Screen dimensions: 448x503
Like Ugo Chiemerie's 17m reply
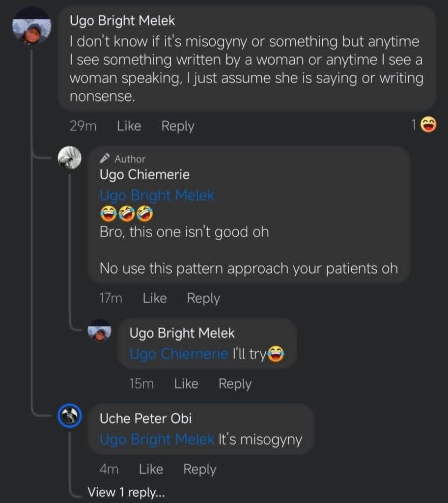pyautogui.click(x=155, y=298)
